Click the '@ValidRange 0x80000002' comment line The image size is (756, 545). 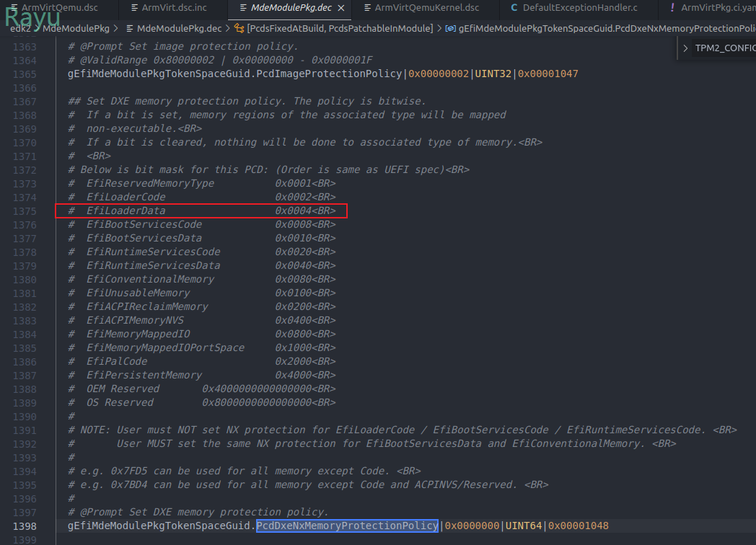[220, 61]
